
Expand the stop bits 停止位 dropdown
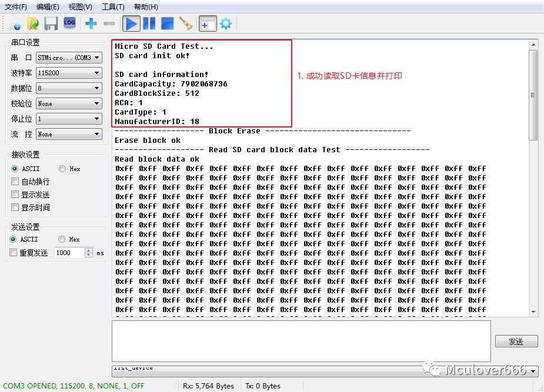point(69,119)
